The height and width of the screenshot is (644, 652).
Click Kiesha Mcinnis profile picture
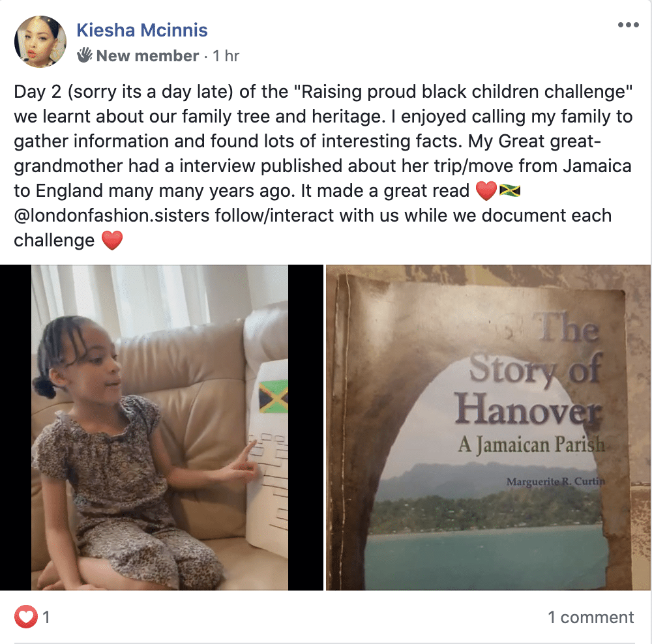tap(40, 42)
